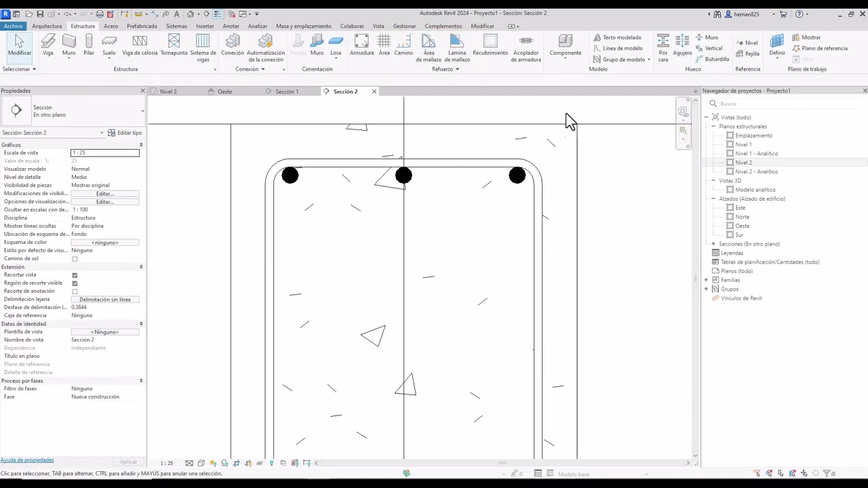Select the Componente tool
This screenshot has height=488, width=868.
tap(565, 45)
